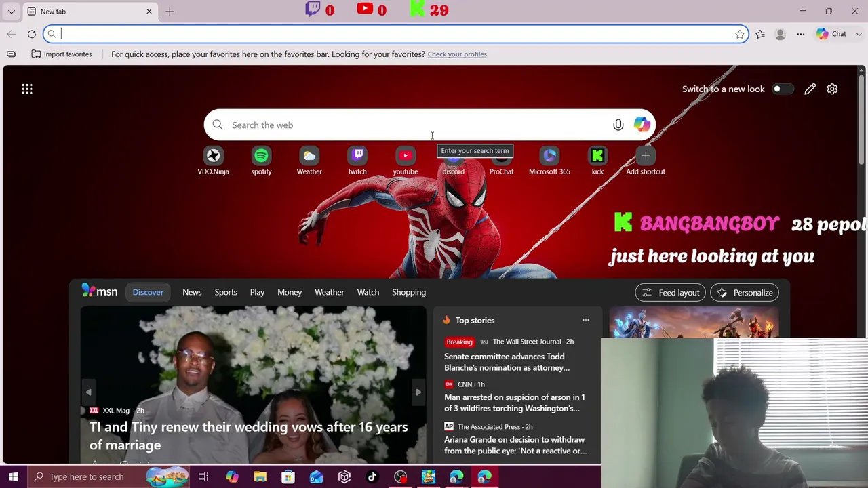Edit the page background with the pencil
The height and width of the screenshot is (488, 868).
(x=810, y=89)
